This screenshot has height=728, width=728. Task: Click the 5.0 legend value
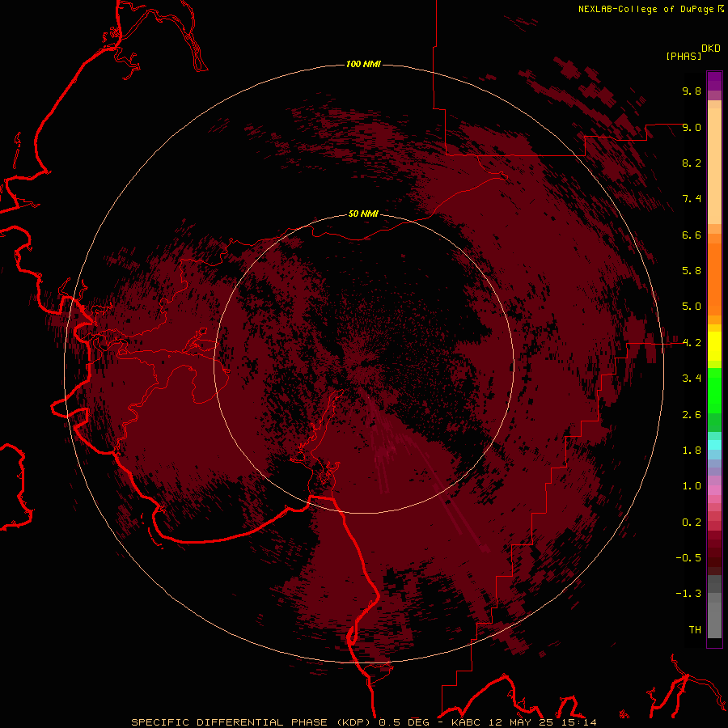click(692, 307)
